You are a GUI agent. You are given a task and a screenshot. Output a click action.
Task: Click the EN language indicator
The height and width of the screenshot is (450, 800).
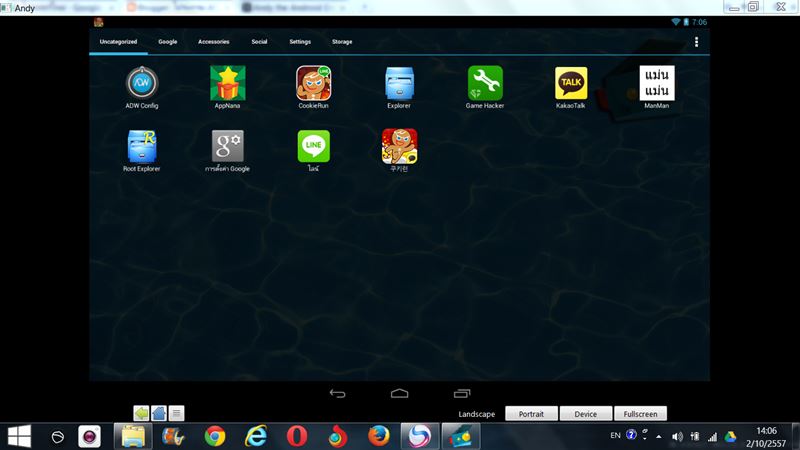[615, 435]
